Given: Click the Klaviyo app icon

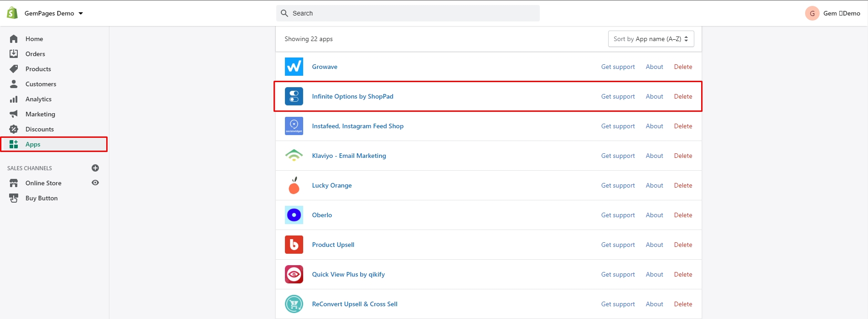Looking at the screenshot, I should tap(294, 156).
